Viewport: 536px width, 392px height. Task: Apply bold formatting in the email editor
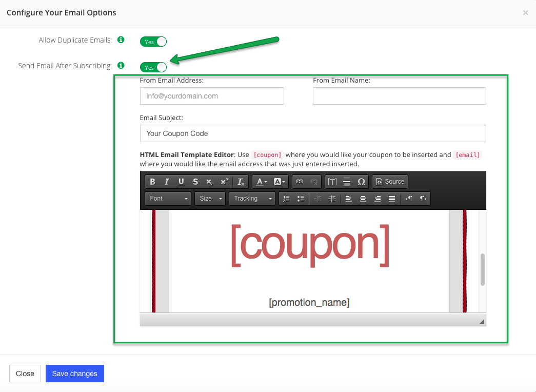click(x=152, y=181)
